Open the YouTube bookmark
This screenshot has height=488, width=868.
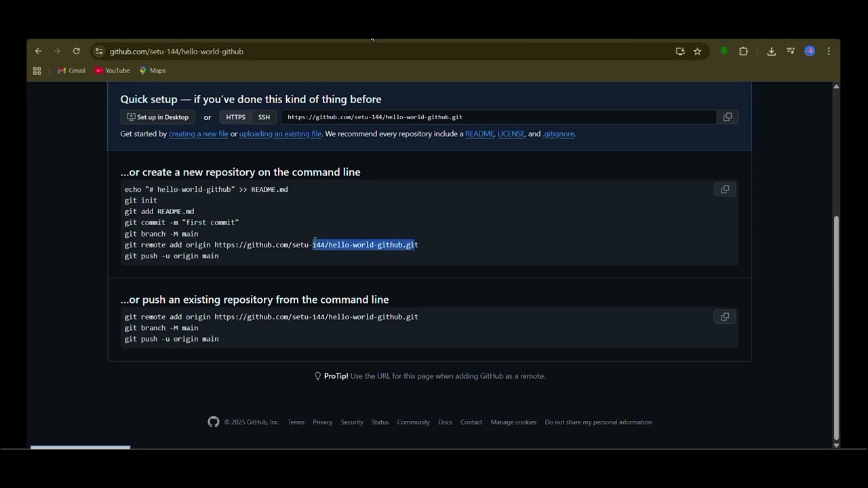(x=113, y=70)
